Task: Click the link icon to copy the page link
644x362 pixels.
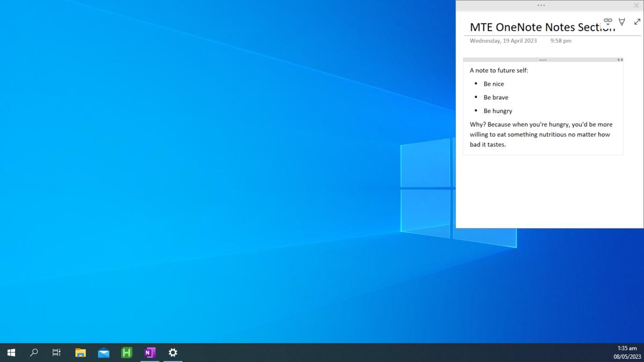Action: tap(608, 19)
